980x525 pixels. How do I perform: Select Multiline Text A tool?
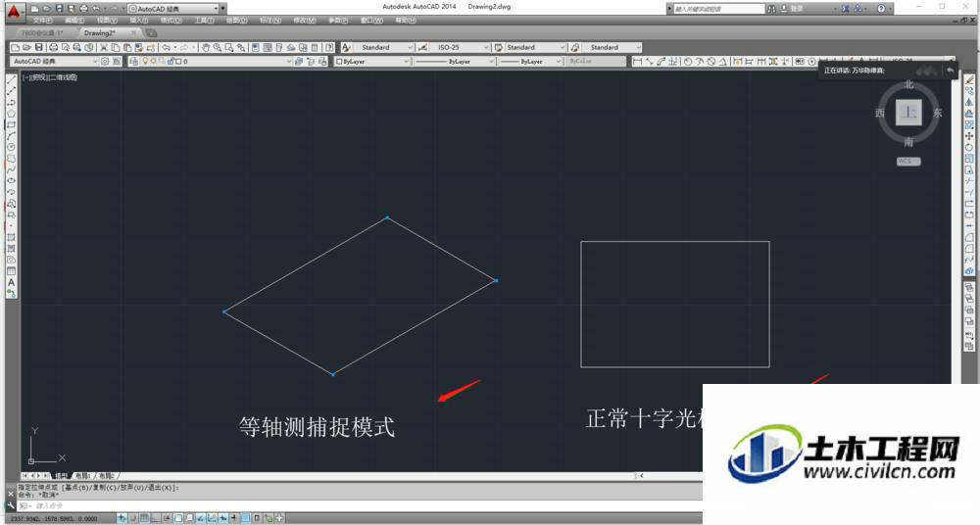click(x=11, y=282)
